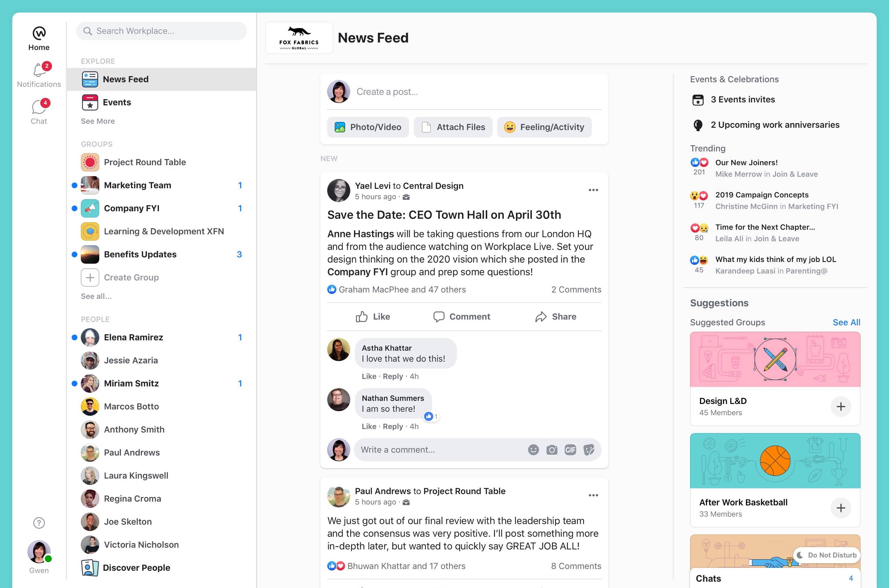This screenshot has height=588, width=889.
Task: Expand See More under Events
Action: click(x=97, y=121)
